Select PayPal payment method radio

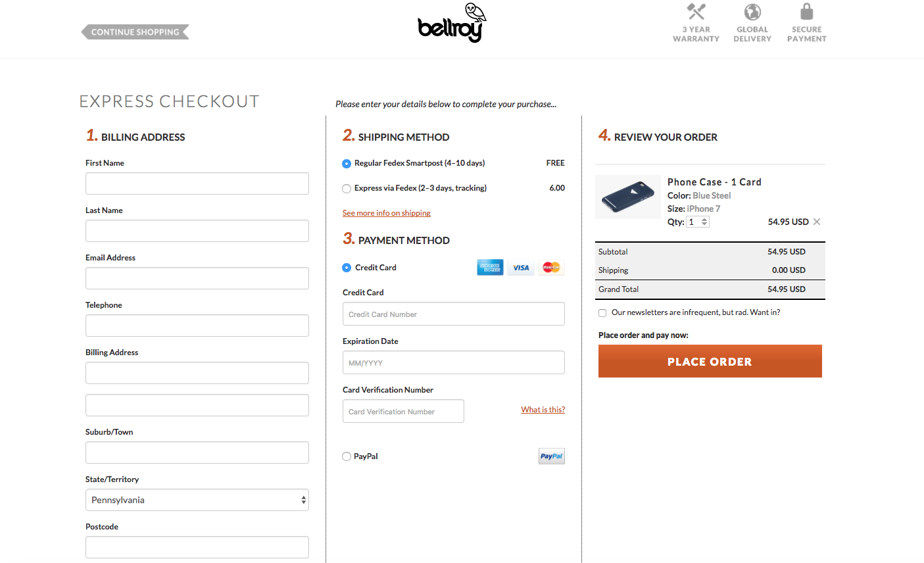click(x=347, y=456)
